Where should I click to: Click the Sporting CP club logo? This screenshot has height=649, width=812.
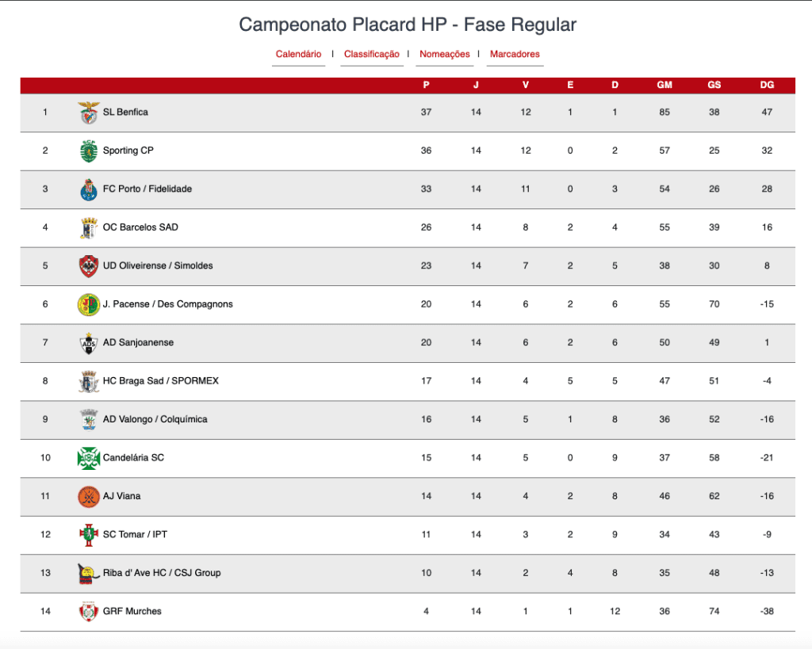[x=89, y=151]
